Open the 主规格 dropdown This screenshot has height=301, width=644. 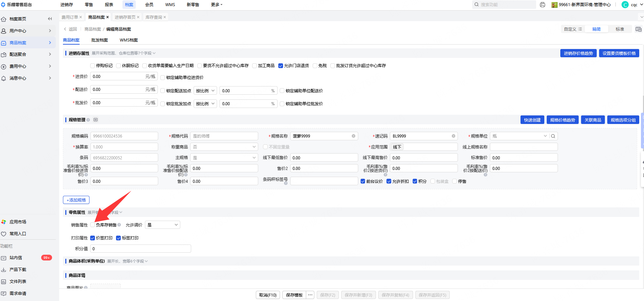pyautogui.click(x=224, y=158)
